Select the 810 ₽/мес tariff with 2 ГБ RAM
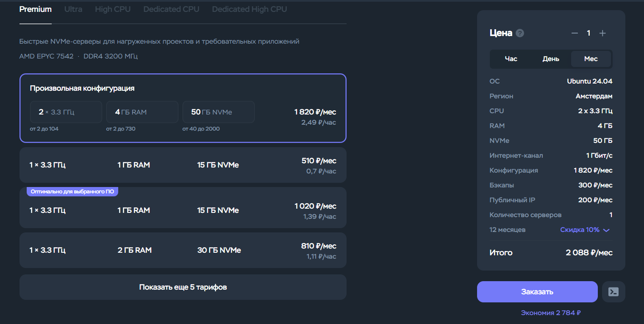 [x=183, y=250]
